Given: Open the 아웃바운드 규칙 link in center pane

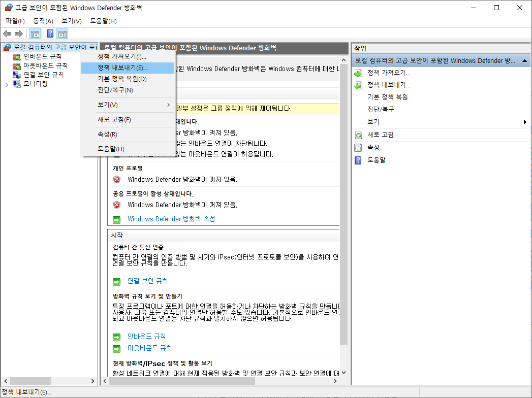Looking at the screenshot, I should click(149, 348).
